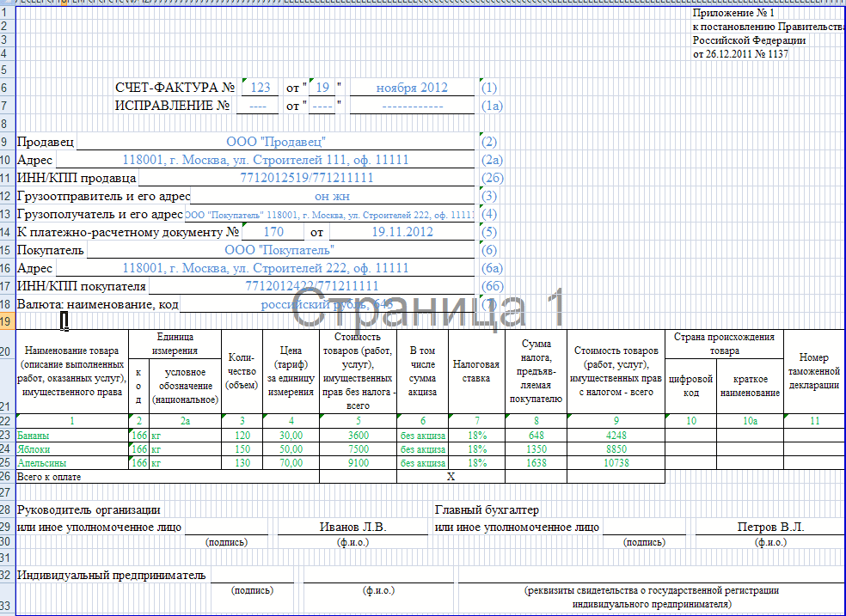The height and width of the screenshot is (616, 846).
Task: Select total with tax '4248'
Action: click(x=616, y=435)
